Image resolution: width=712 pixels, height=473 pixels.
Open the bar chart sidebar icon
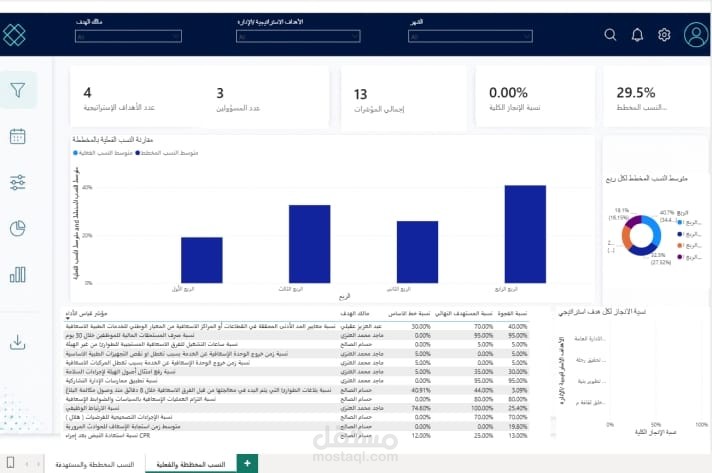(17, 275)
